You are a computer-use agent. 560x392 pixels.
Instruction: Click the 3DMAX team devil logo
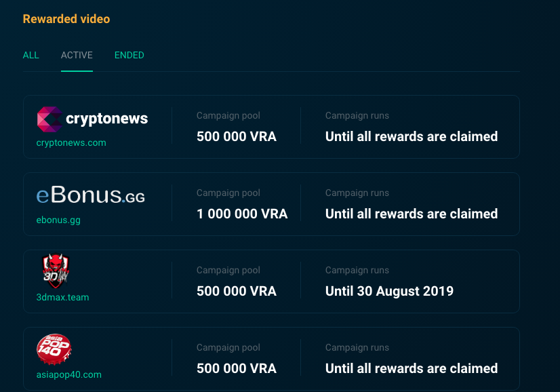(x=55, y=271)
